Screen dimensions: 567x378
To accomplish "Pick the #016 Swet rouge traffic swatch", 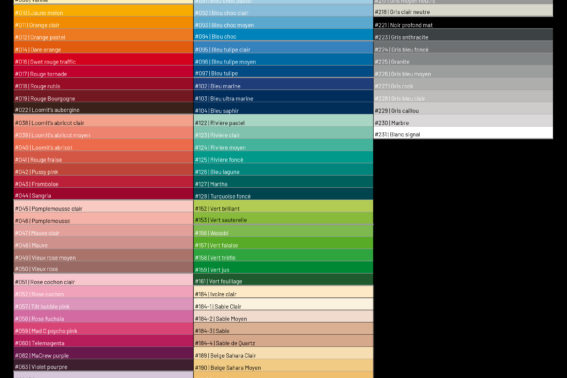I will click(103, 60).
